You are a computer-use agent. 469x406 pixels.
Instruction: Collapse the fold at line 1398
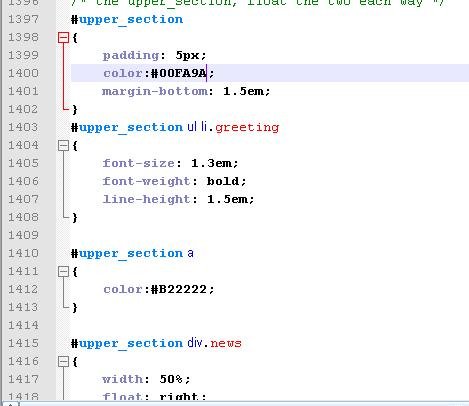pyautogui.click(x=63, y=37)
